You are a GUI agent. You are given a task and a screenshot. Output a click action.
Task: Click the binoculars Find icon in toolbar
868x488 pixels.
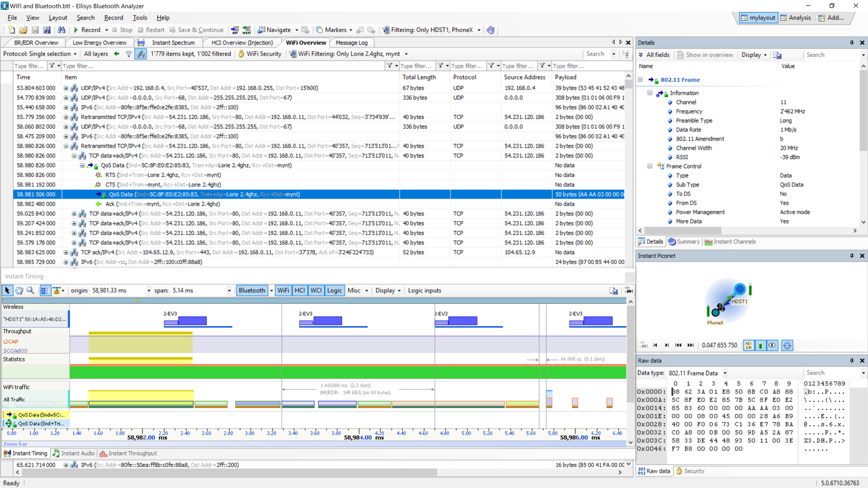click(x=62, y=30)
